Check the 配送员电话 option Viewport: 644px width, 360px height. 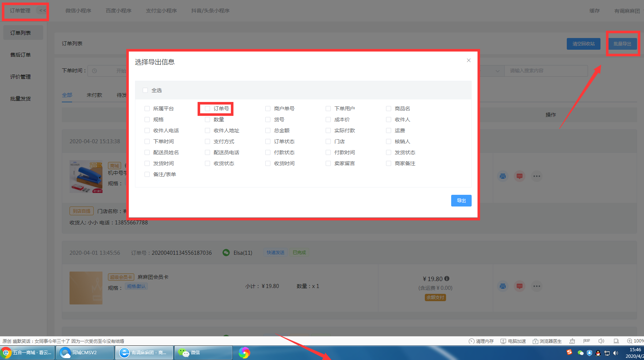click(x=207, y=152)
